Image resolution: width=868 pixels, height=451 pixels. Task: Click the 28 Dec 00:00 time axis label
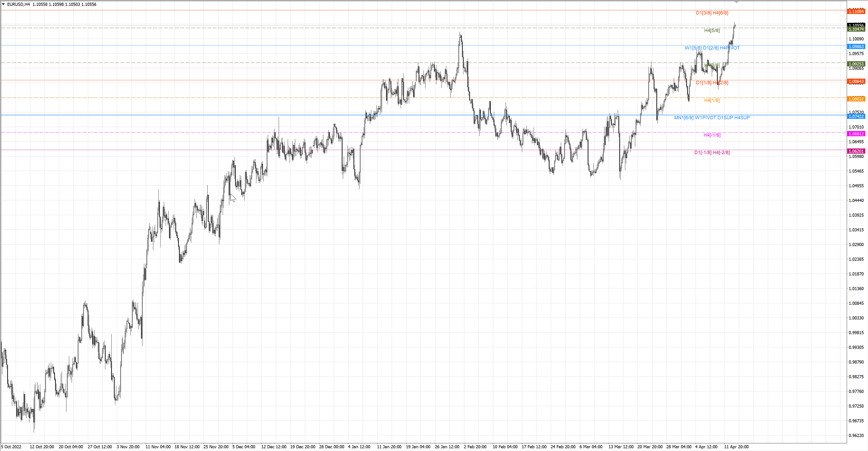332,447
